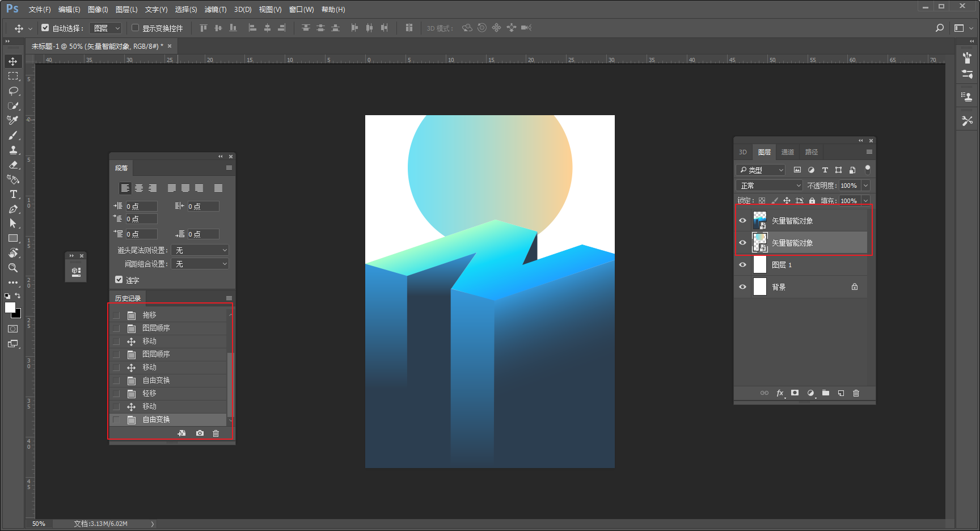Open the 滤镜(T) menu

(216, 10)
